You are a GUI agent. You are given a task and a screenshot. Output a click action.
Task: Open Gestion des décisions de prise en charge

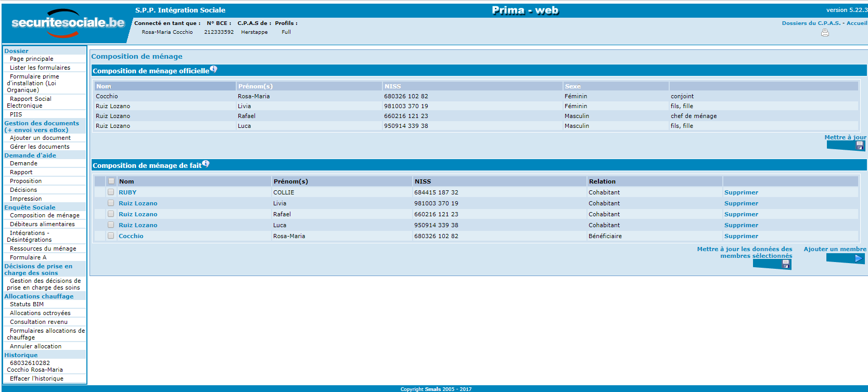point(44,284)
